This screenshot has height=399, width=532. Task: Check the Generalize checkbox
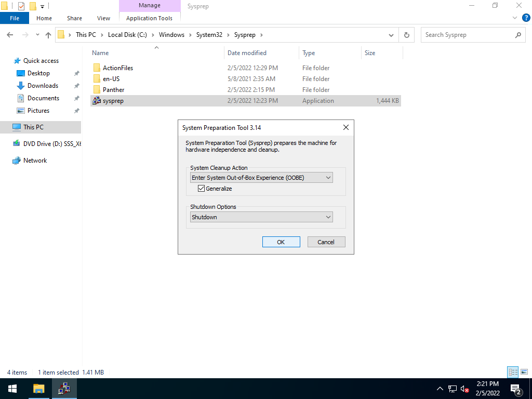point(201,188)
